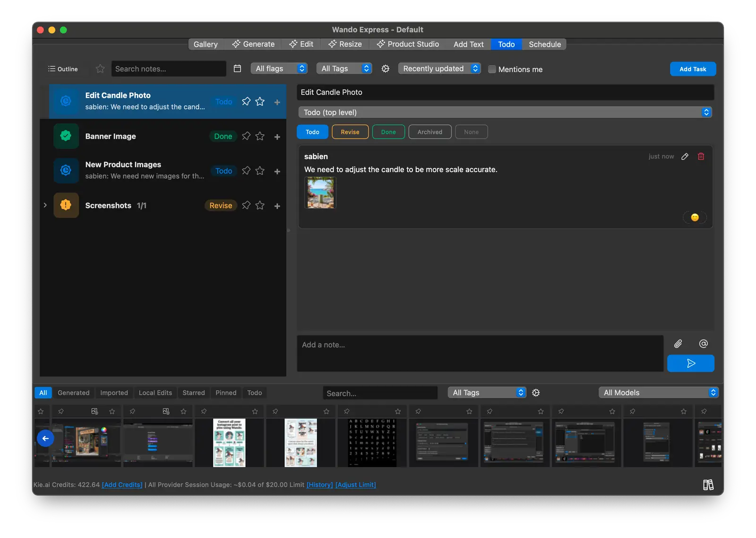Screen dimensions: 756x538
Task: Switch to the Gallery tab
Action: point(206,44)
